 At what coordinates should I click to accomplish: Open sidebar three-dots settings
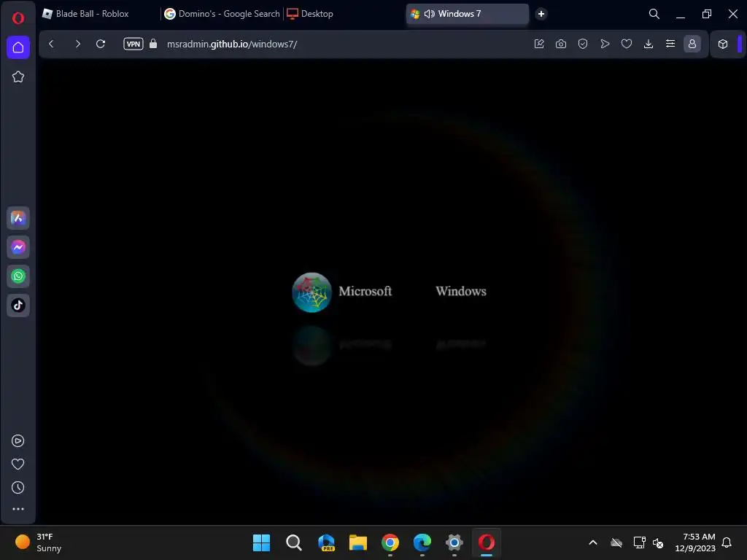[18, 509]
